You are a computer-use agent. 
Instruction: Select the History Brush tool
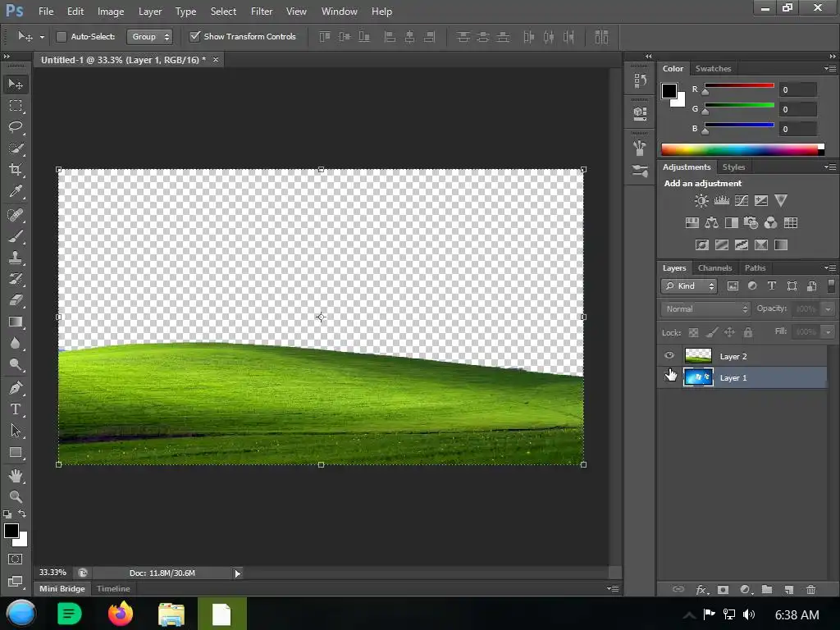tap(16, 279)
